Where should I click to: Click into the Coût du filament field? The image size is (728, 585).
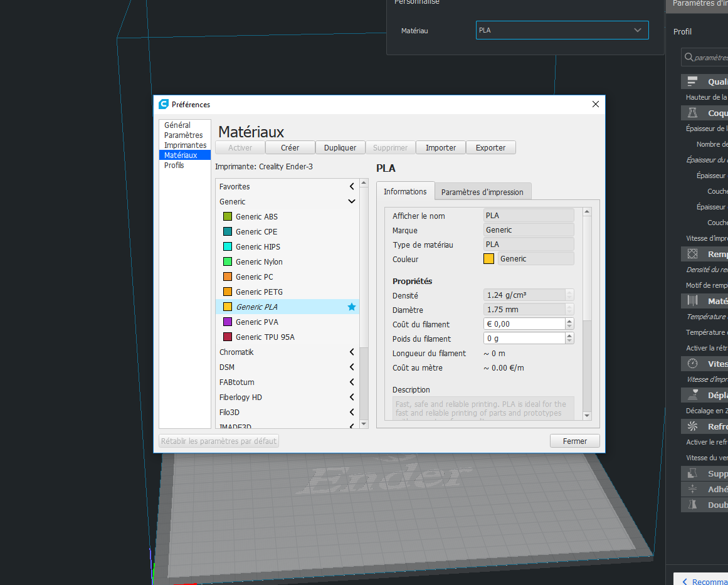pos(524,324)
